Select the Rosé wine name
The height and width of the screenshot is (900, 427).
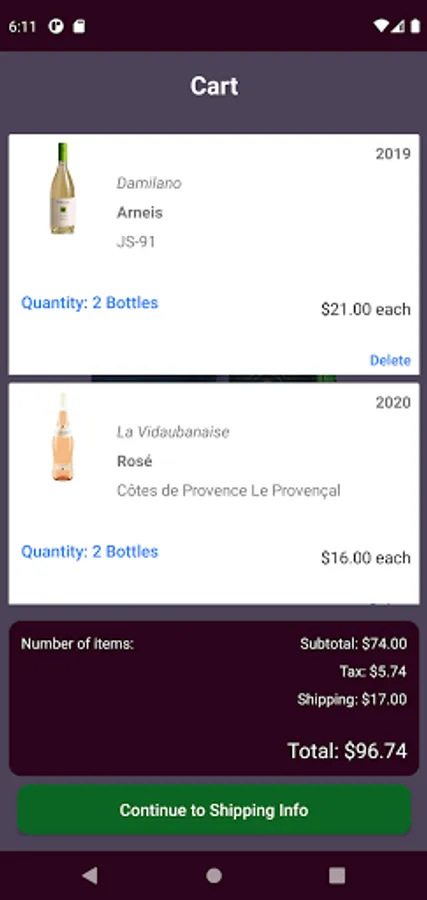[134, 461]
